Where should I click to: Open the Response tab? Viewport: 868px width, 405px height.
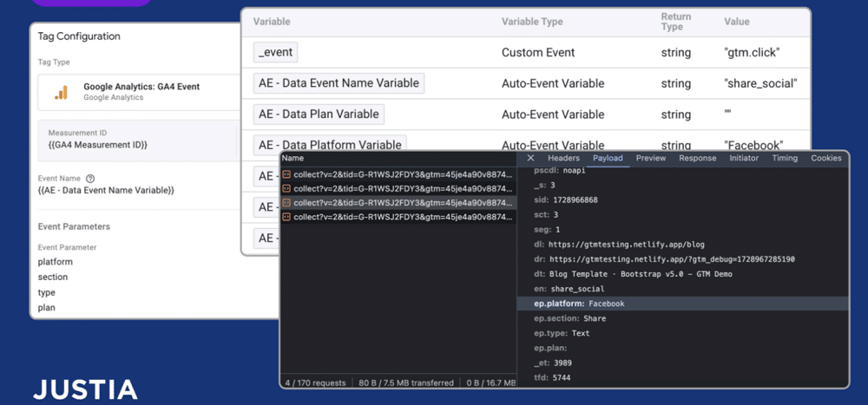[x=698, y=158]
